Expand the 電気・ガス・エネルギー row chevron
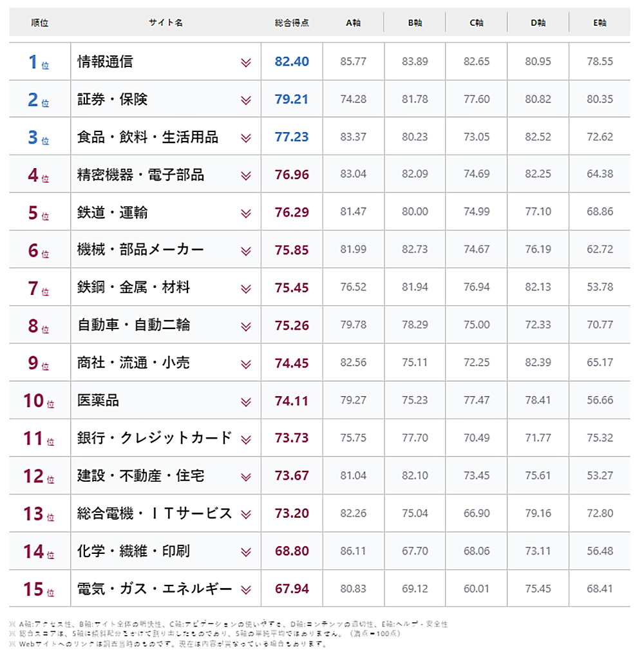This screenshot has width=644, height=655. point(245,589)
